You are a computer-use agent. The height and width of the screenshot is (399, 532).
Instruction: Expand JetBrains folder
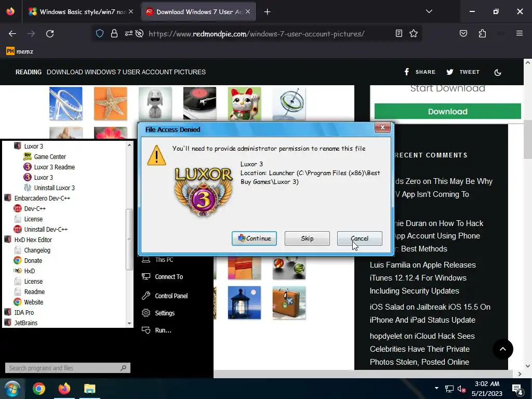[x=21, y=323]
